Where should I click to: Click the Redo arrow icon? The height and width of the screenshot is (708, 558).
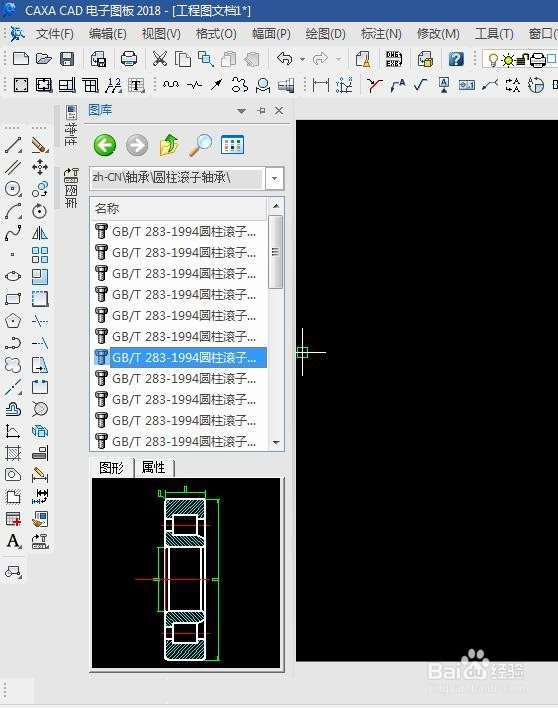click(x=320, y=59)
